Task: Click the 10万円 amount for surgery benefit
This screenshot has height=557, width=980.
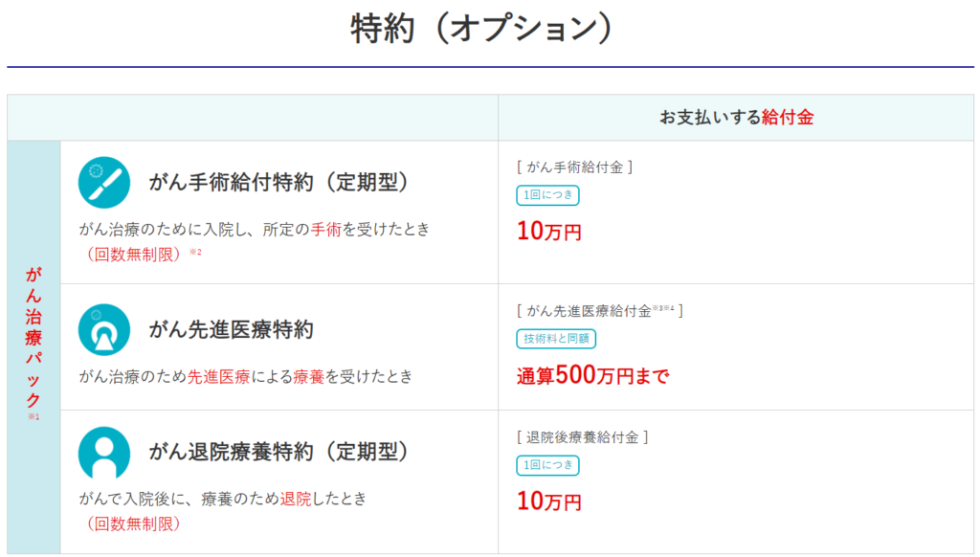Action: click(x=548, y=232)
